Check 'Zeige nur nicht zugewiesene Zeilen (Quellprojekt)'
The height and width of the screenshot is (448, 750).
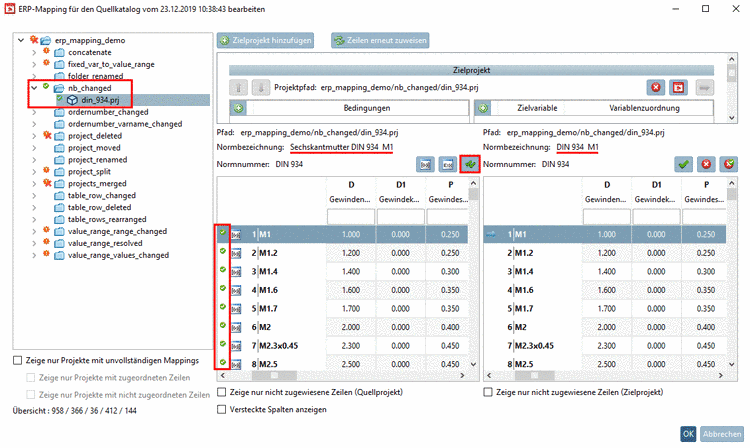pos(221,393)
